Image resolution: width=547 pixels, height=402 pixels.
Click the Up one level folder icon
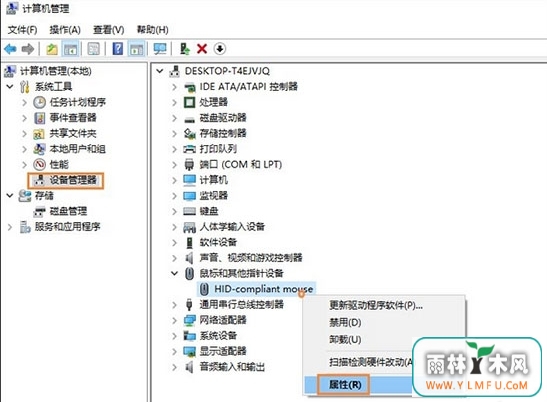52,49
